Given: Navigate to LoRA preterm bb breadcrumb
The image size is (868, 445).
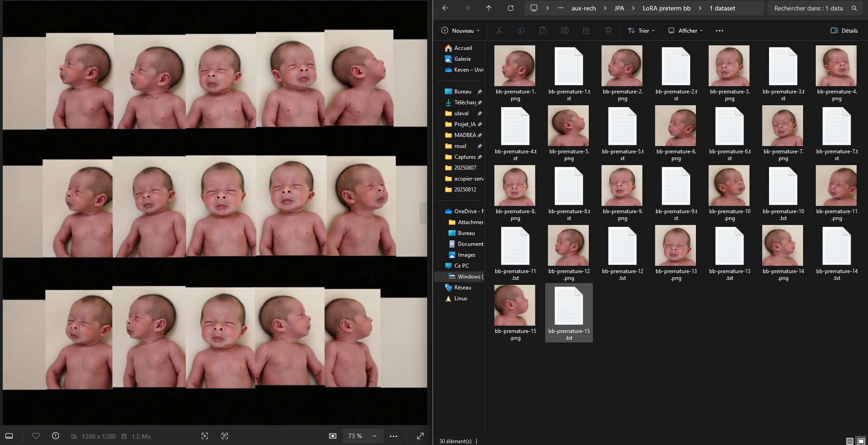Looking at the screenshot, I should click(x=666, y=8).
